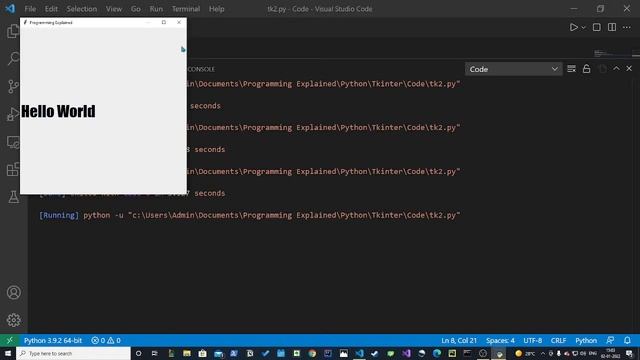Open the Terminal menu
Image resolution: width=640 pixels, height=360 pixels.
(x=186, y=9)
